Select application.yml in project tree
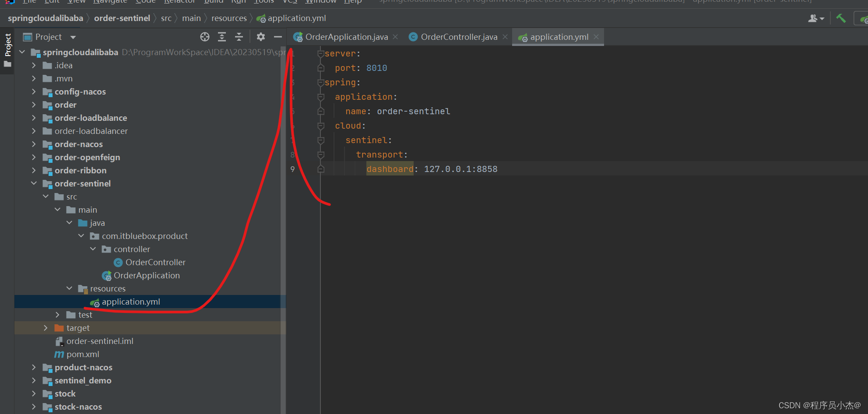 coord(131,302)
